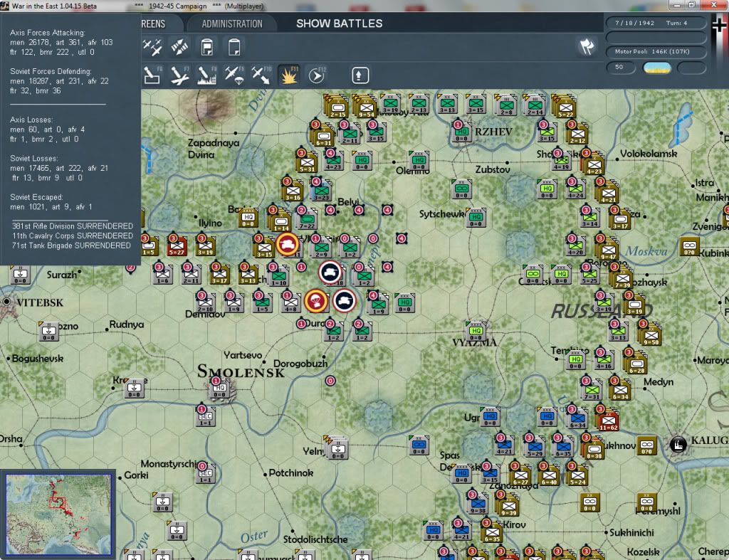Click '71st Tank Brigade SURRENDERED' text

pos(72,245)
